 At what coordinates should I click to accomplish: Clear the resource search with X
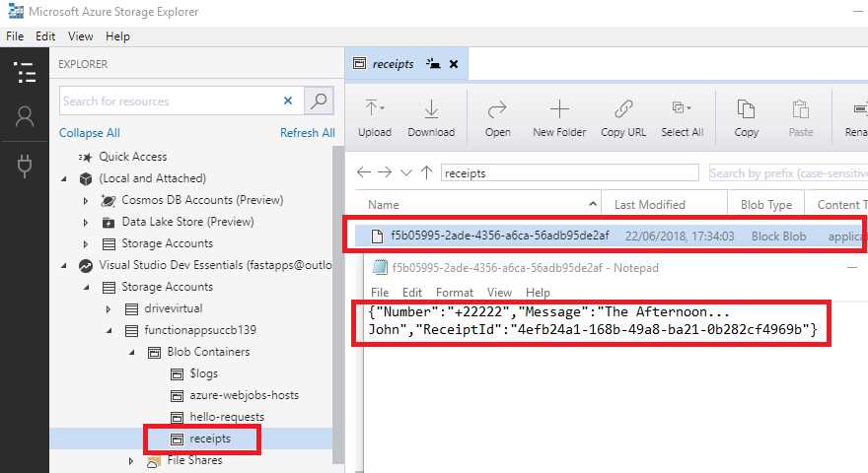click(x=288, y=101)
